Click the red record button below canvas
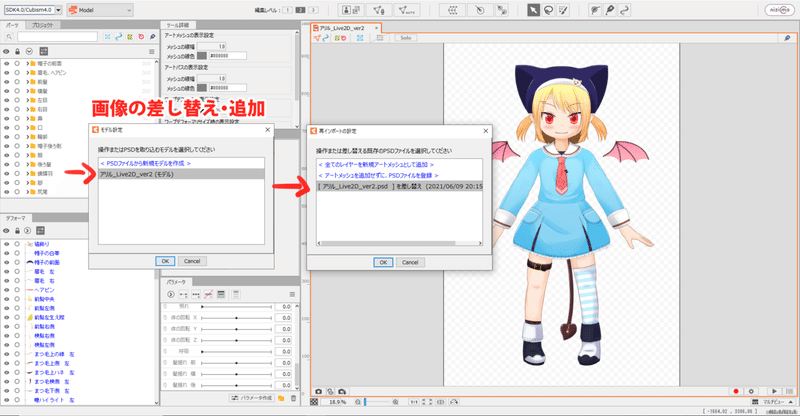The image size is (800, 416). pyautogui.click(x=736, y=391)
